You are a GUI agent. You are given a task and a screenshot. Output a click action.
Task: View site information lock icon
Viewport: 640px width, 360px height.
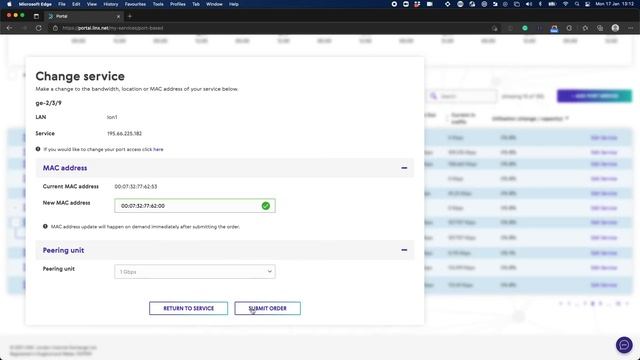(x=56, y=28)
